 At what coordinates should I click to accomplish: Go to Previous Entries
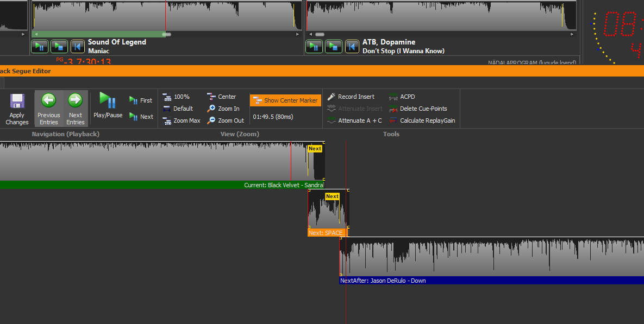click(48, 109)
